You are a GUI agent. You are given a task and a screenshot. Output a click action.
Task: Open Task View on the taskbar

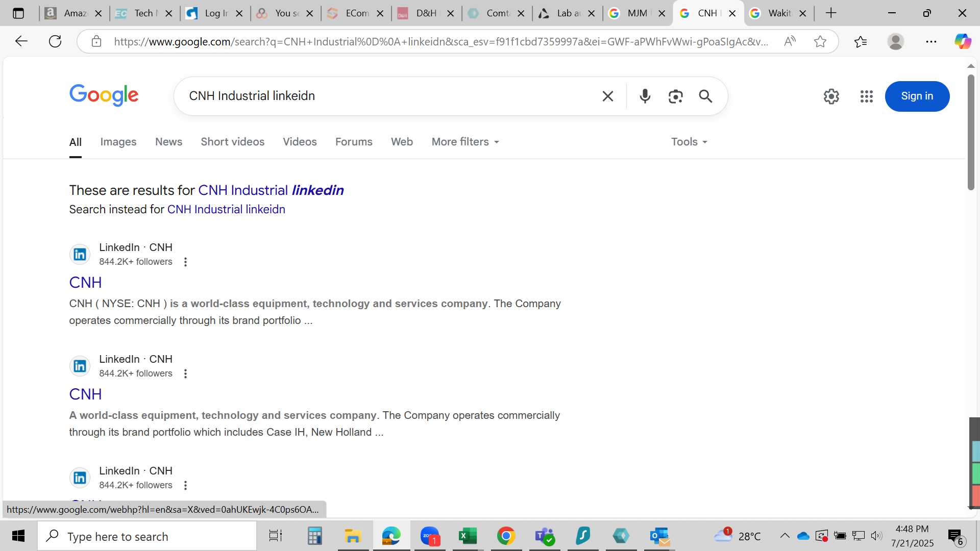point(275,536)
